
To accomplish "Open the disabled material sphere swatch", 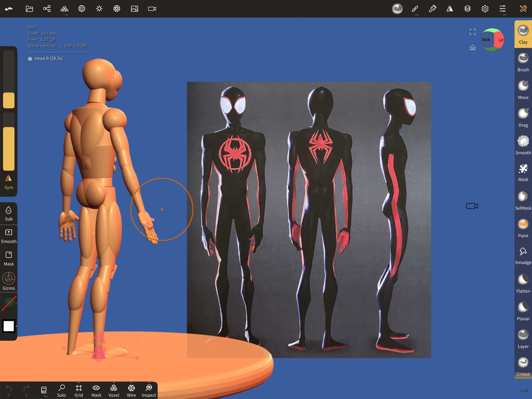I will [x=9, y=304].
